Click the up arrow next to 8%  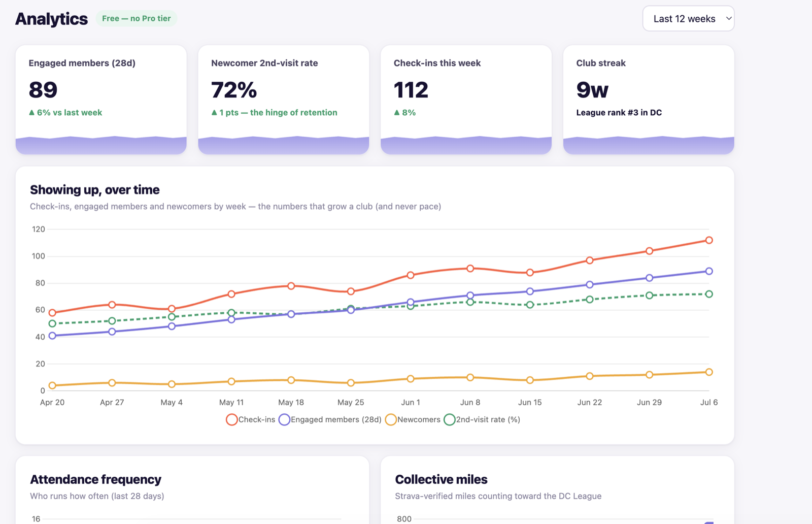click(397, 113)
